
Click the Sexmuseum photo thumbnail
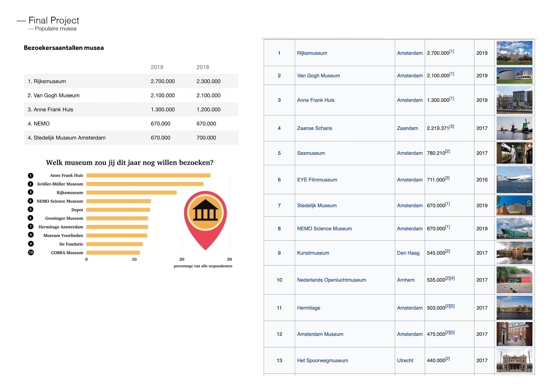(514, 153)
